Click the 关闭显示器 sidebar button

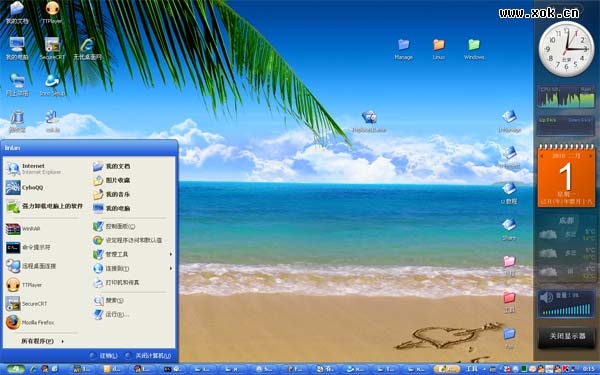567,336
